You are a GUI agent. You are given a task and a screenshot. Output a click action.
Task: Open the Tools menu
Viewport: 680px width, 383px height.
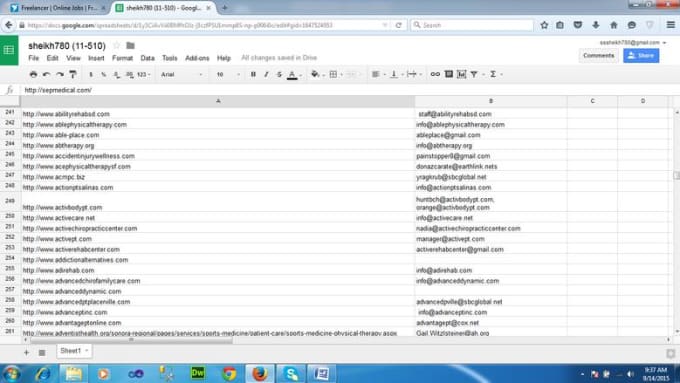click(x=170, y=58)
